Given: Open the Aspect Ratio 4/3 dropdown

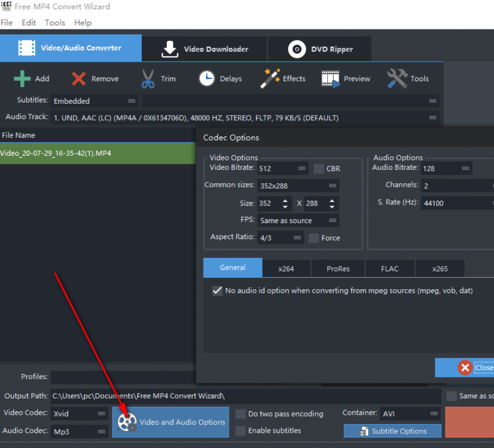Looking at the screenshot, I should pyautogui.click(x=281, y=237).
